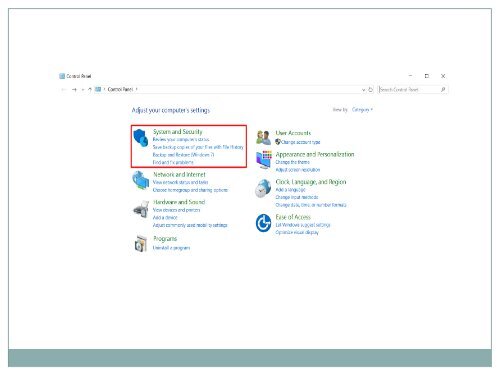Expand the arrow after Control Panel breadcrumb
The height and width of the screenshot is (375, 500).
[136, 89]
